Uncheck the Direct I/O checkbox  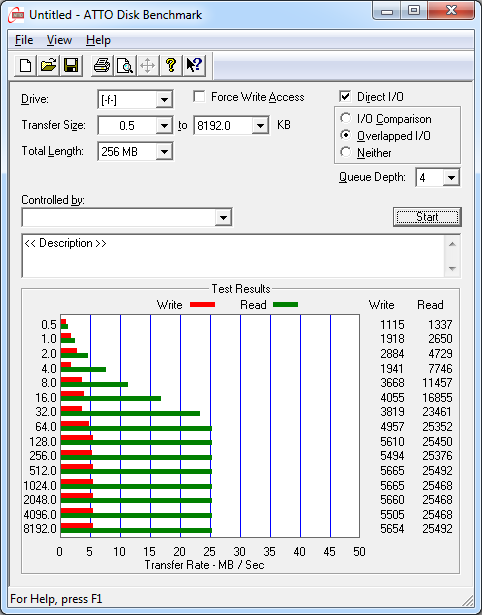tap(345, 96)
